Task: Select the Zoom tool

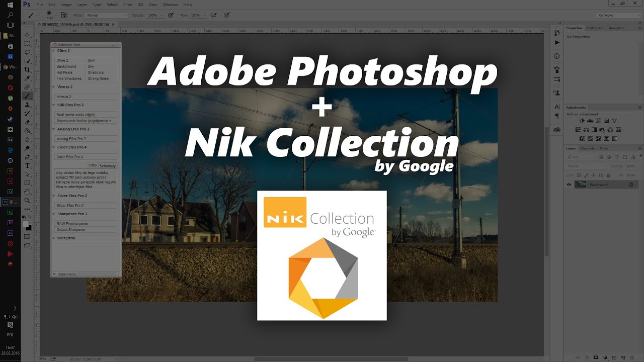Action: click(28, 200)
